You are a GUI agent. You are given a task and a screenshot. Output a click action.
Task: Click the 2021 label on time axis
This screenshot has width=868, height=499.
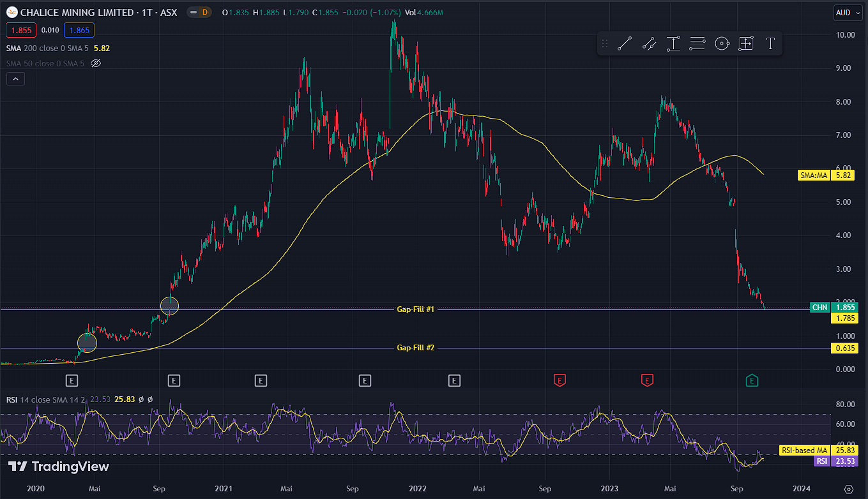point(224,488)
